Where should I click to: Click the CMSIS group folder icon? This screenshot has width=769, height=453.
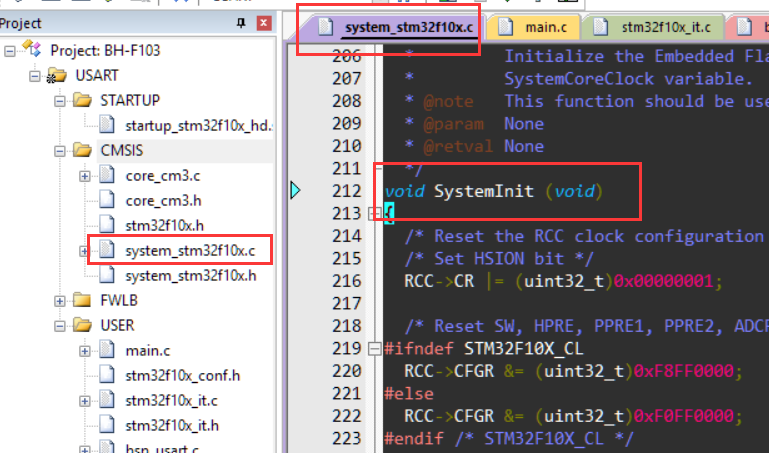click(83, 150)
